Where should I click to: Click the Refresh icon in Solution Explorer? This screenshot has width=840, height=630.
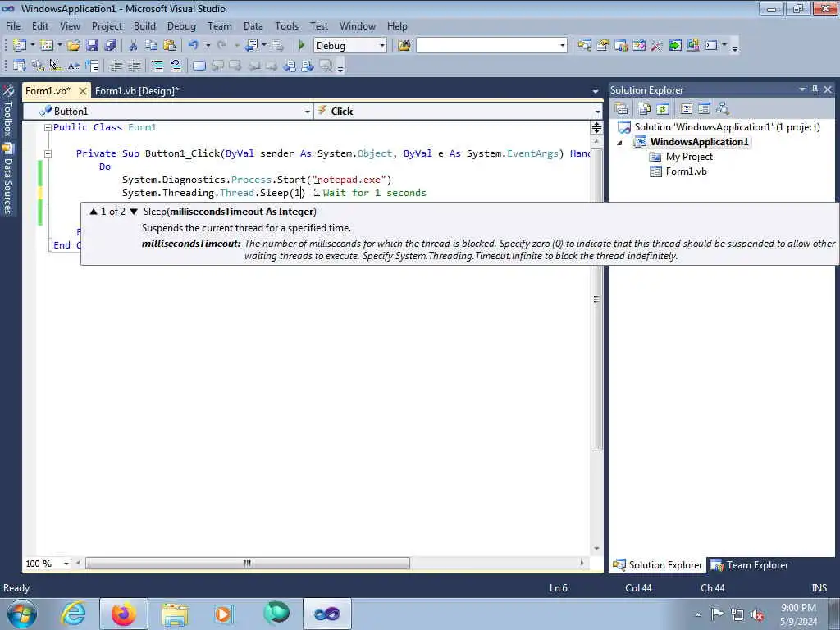point(663,109)
